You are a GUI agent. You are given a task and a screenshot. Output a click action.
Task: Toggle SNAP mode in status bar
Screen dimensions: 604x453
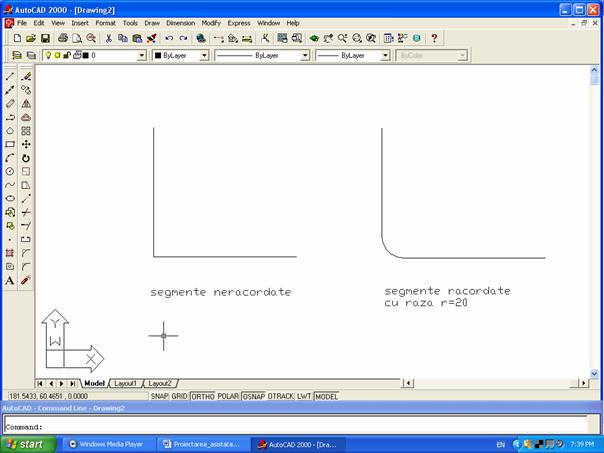pos(158,396)
